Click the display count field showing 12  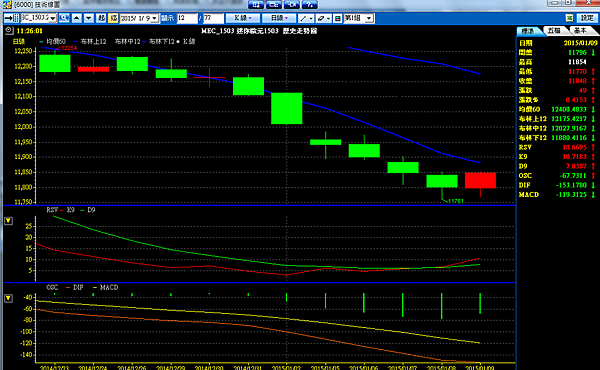[x=187, y=18]
